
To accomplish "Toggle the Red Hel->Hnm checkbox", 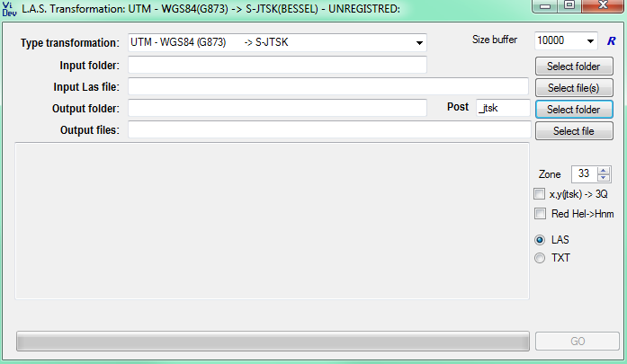I will point(540,214).
